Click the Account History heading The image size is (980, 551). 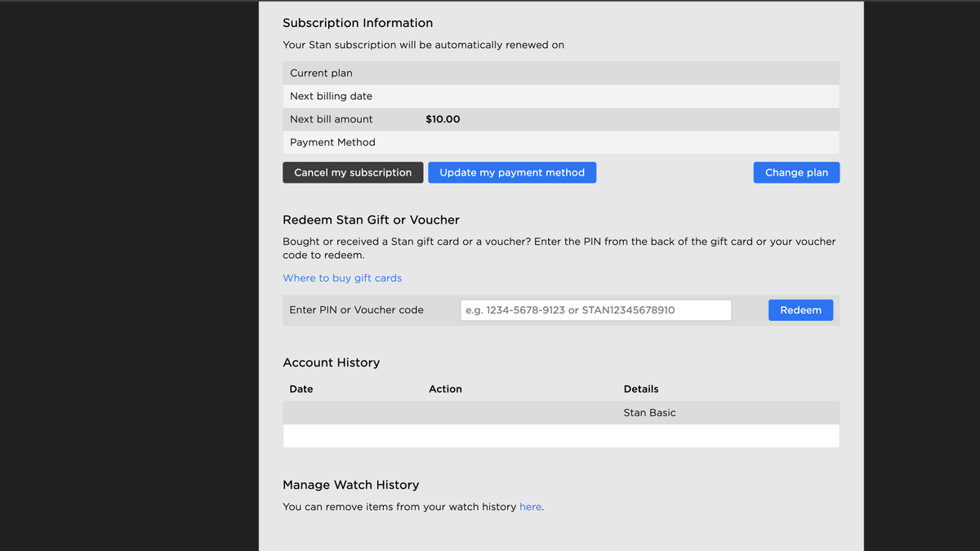[331, 362]
